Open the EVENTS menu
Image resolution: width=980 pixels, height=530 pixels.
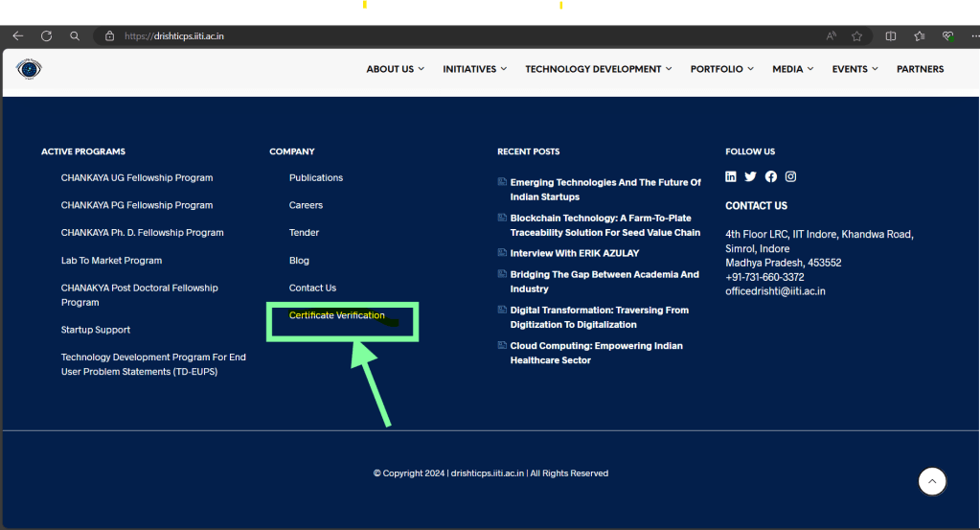pyautogui.click(x=855, y=69)
